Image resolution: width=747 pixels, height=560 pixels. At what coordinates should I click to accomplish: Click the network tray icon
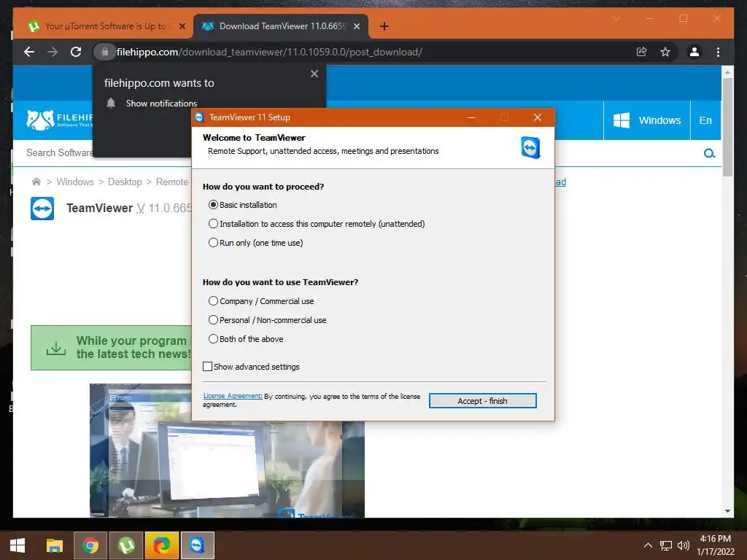(666, 545)
